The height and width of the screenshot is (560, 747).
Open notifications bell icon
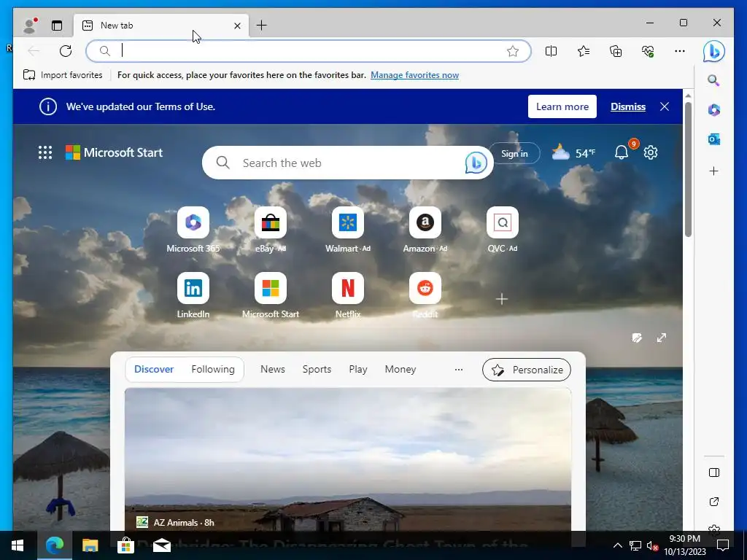(x=622, y=152)
